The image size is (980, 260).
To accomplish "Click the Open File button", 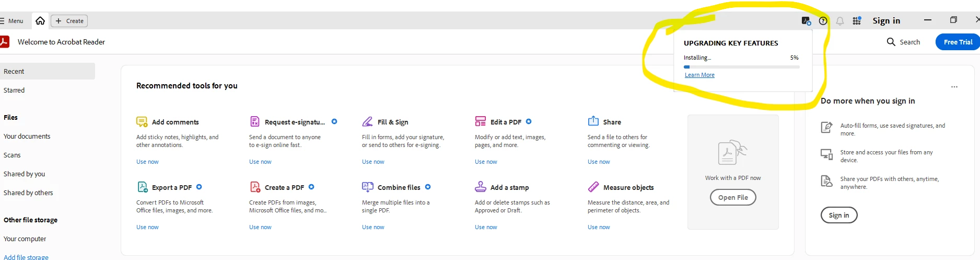I will pyautogui.click(x=733, y=197).
